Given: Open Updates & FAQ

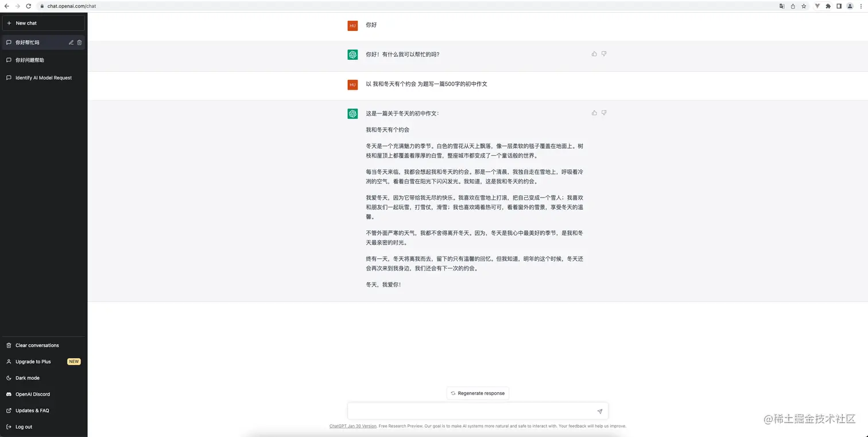Looking at the screenshot, I should click(x=44, y=411).
